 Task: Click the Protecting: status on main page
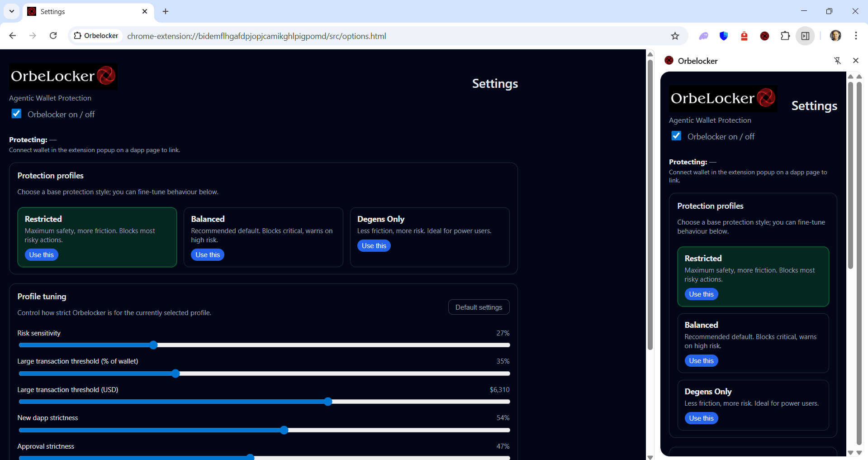[33, 140]
